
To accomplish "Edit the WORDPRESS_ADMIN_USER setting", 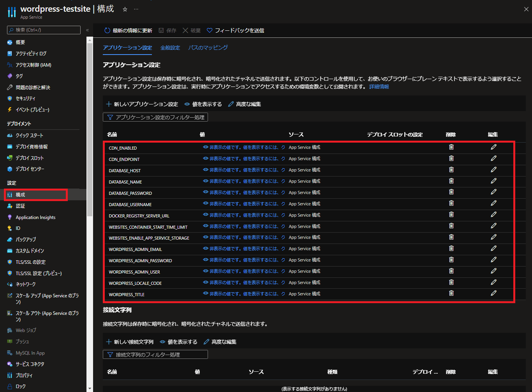I will click(x=493, y=271).
